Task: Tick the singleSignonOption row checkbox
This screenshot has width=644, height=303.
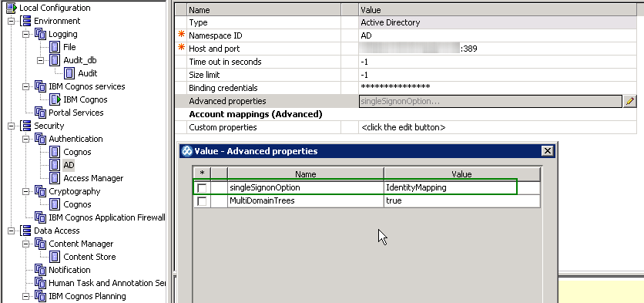Action: 202,188
